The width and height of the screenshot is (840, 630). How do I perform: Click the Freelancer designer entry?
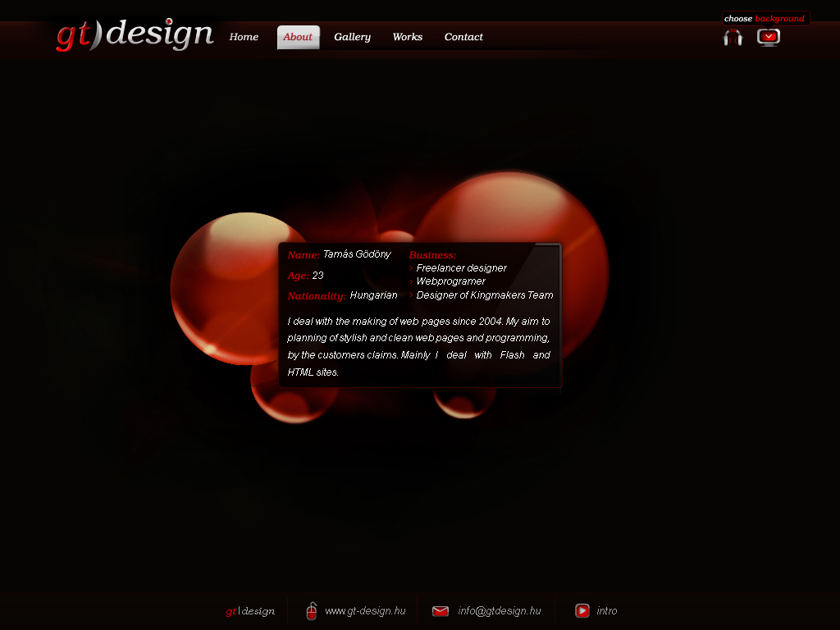pyautogui.click(x=461, y=268)
